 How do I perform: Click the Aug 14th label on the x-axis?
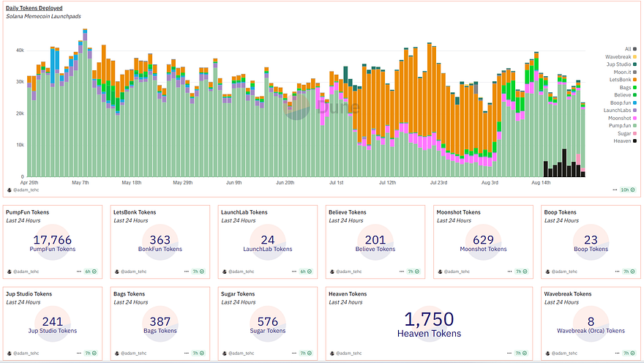pyautogui.click(x=541, y=182)
